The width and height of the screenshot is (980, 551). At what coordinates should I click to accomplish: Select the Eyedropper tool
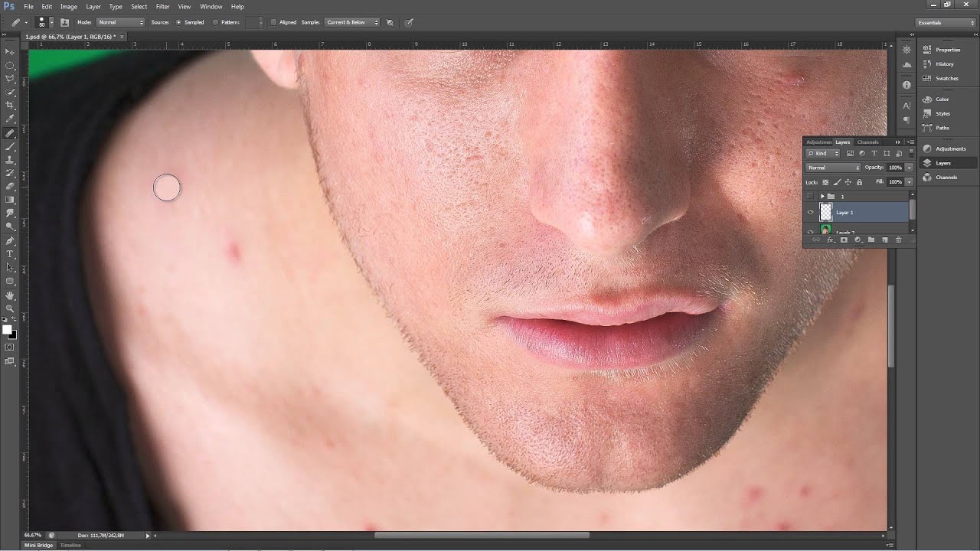click(x=10, y=119)
